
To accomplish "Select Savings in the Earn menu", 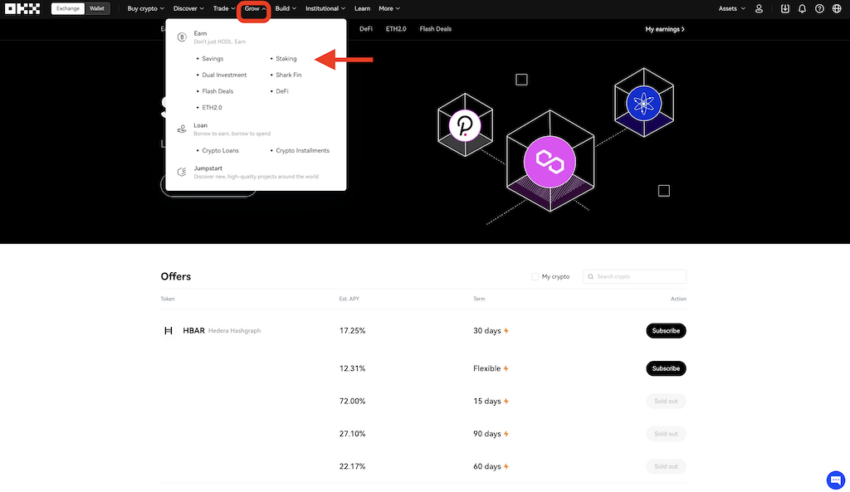I will pyautogui.click(x=212, y=59).
